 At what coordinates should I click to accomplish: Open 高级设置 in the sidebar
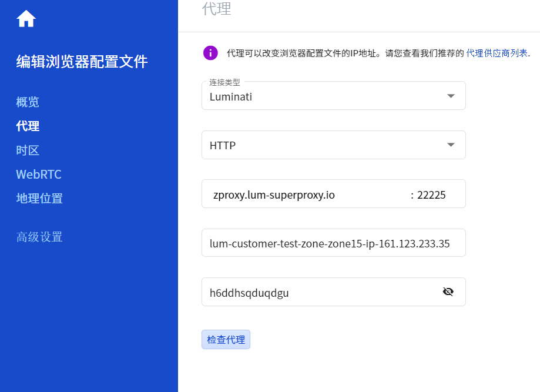point(39,237)
